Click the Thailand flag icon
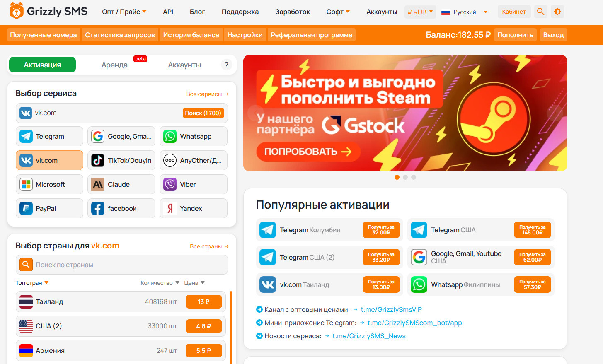The height and width of the screenshot is (364, 603). pos(26,302)
